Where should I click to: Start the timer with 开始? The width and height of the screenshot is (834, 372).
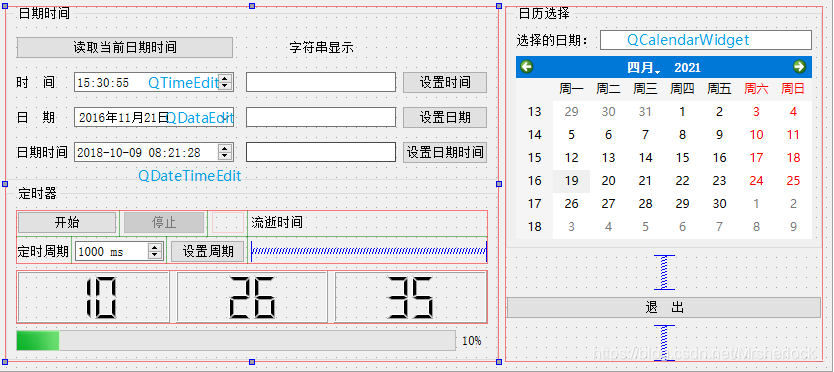67,222
